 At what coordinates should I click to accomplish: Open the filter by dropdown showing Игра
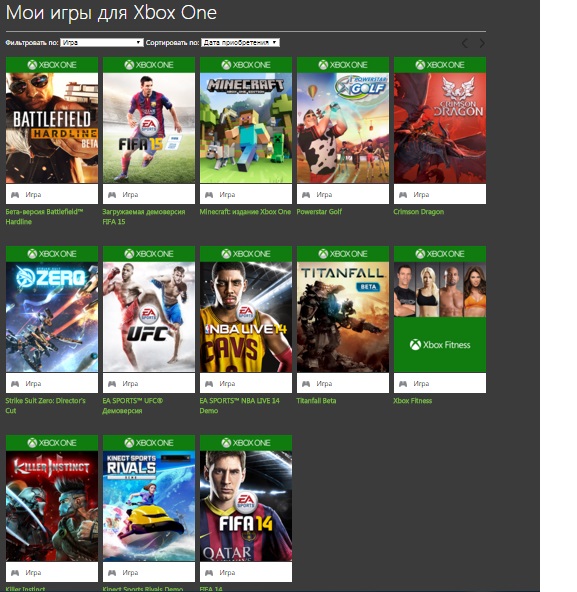[102, 43]
